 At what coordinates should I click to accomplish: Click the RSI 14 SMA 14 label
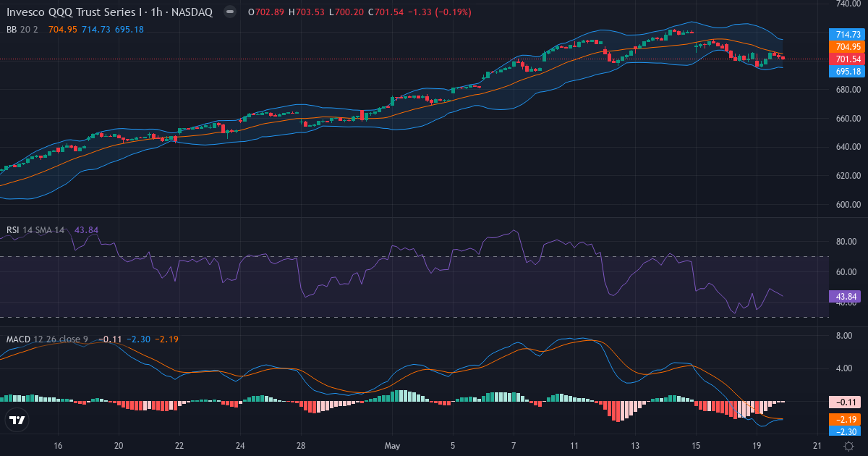[35, 230]
